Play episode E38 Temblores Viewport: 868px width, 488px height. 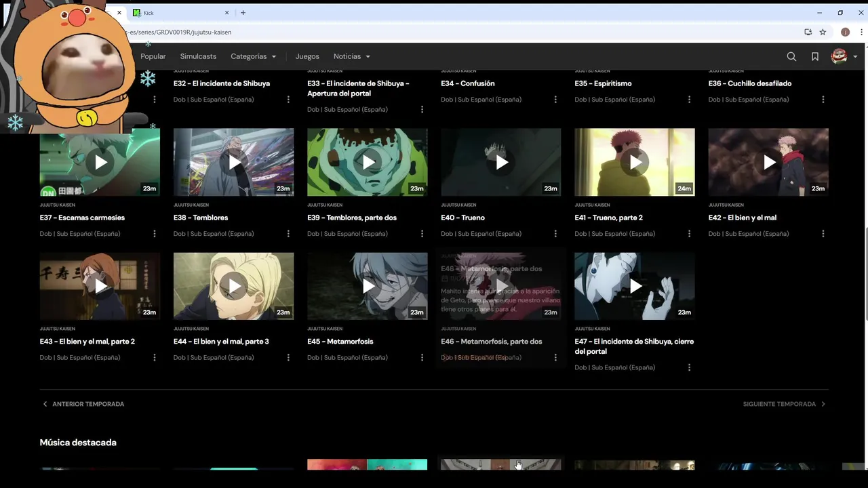click(x=233, y=162)
